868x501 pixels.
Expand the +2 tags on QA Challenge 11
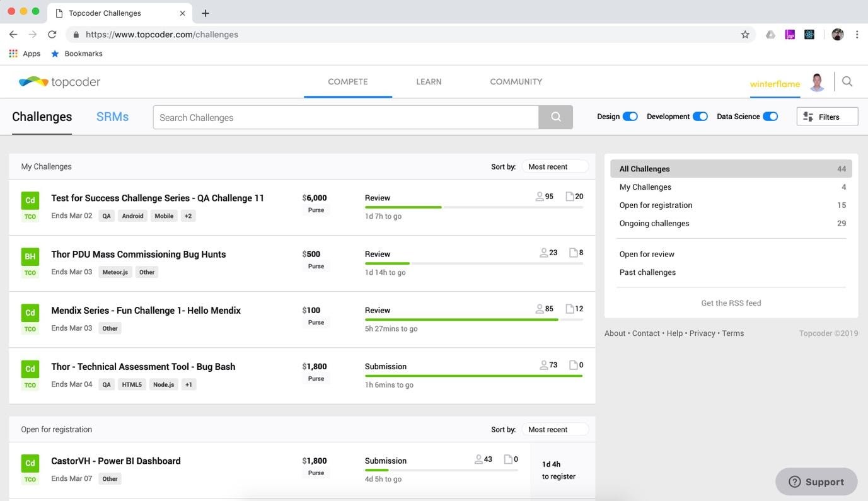pos(188,216)
